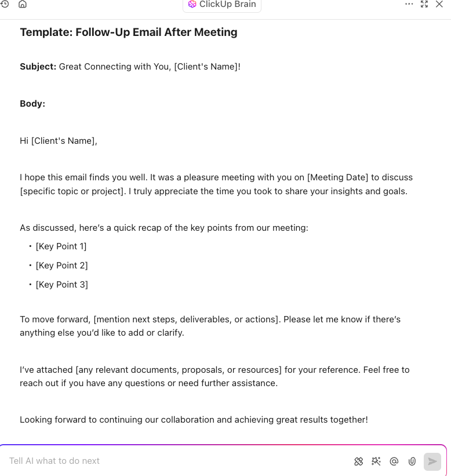Image resolution: width=451 pixels, height=476 pixels.
Task: Select the Follow-Up Email template heading
Action: [129, 32]
